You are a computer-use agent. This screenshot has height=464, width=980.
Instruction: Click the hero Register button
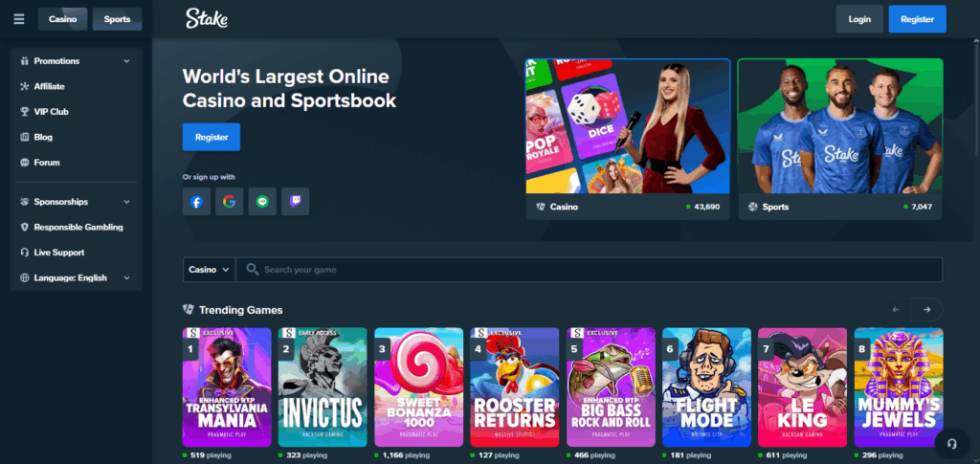tap(212, 137)
